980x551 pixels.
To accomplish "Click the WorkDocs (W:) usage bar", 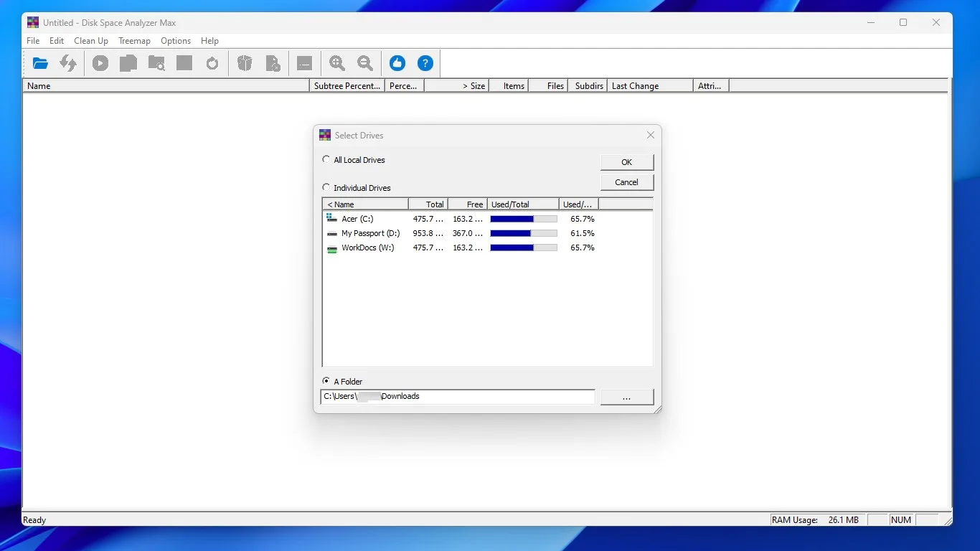I will click(524, 248).
